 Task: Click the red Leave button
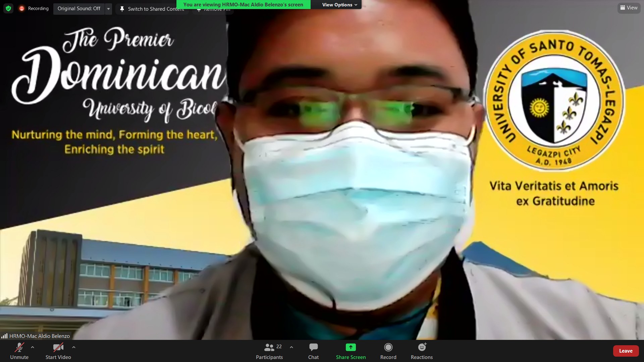tap(626, 351)
